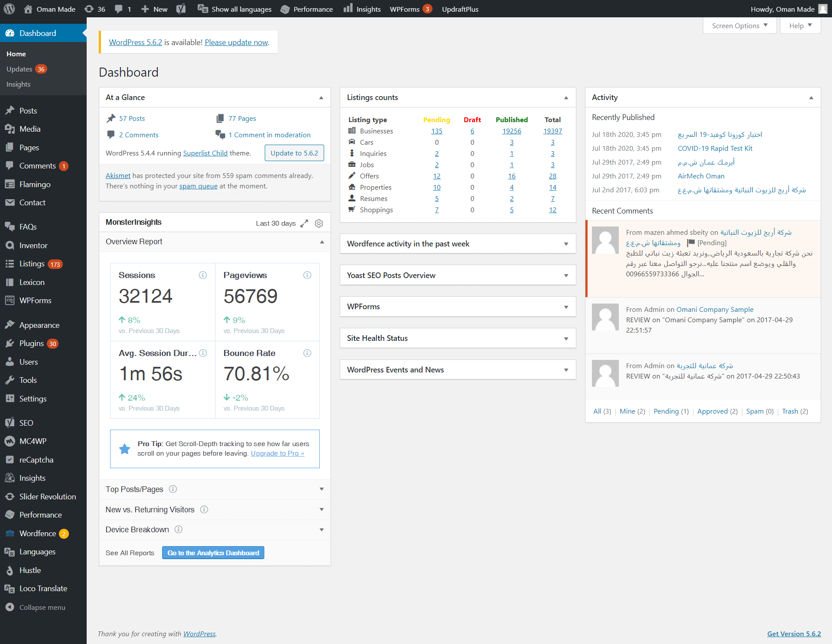This screenshot has height=644, width=832.
Task: Open Hustle sidebar icon
Action: point(10,570)
